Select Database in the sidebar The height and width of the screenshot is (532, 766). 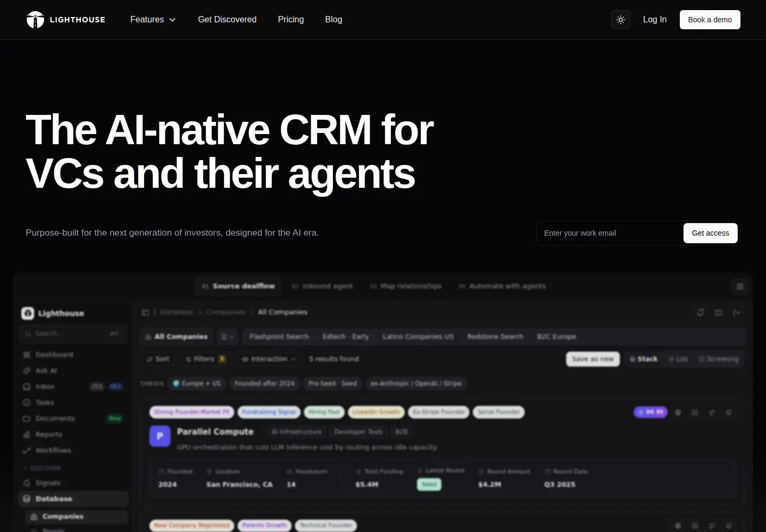click(73, 499)
